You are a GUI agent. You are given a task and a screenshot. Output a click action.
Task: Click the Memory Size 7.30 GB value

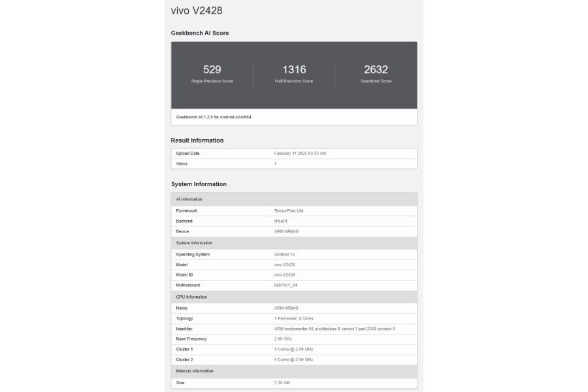(x=283, y=383)
